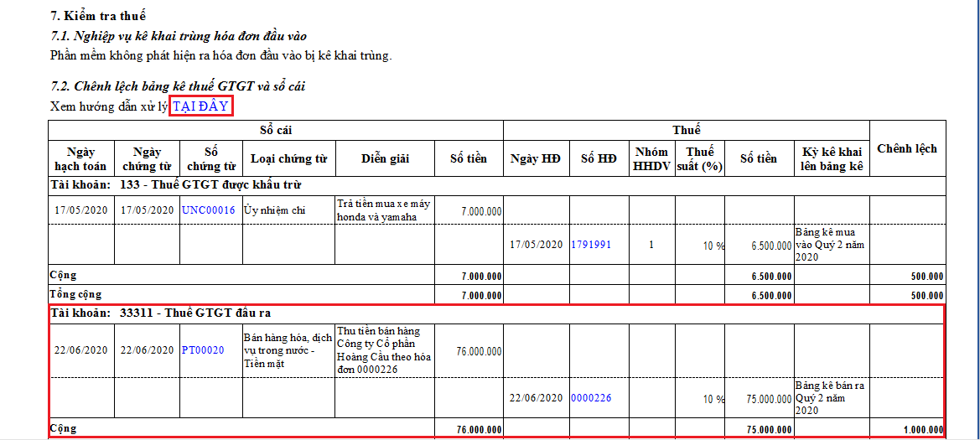Open invoice number link 0000226
The width and height of the screenshot is (980, 440).
point(591,397)
